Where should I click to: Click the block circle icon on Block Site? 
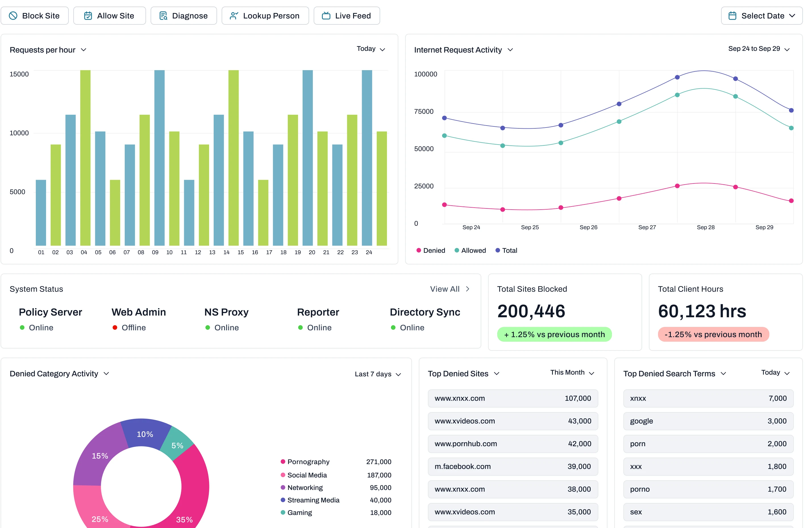pos(13,16)
